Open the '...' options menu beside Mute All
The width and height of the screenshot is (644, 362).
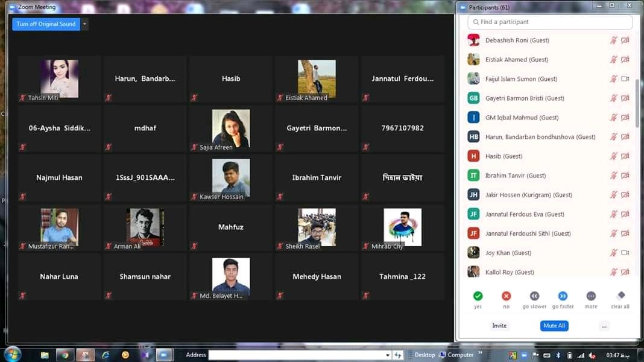click(x=604, y=326)
